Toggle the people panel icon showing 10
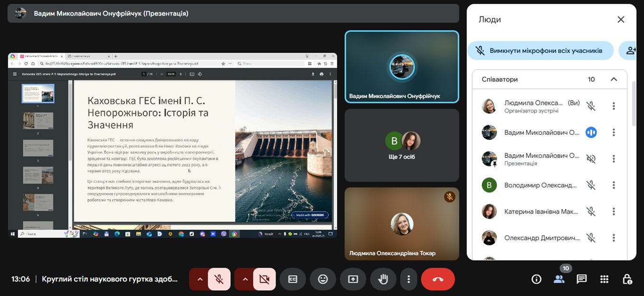This screenshot has height=296, width=644. pos(559,279)
